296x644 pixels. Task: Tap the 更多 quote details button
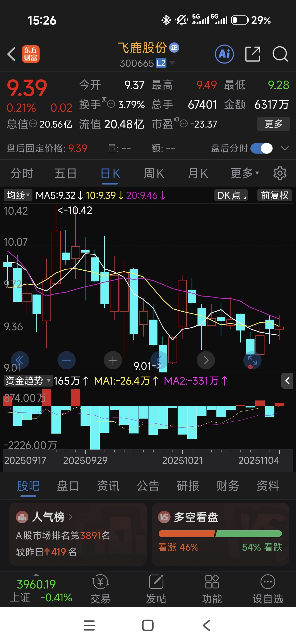pyautogui.click(x=273, y=124)
